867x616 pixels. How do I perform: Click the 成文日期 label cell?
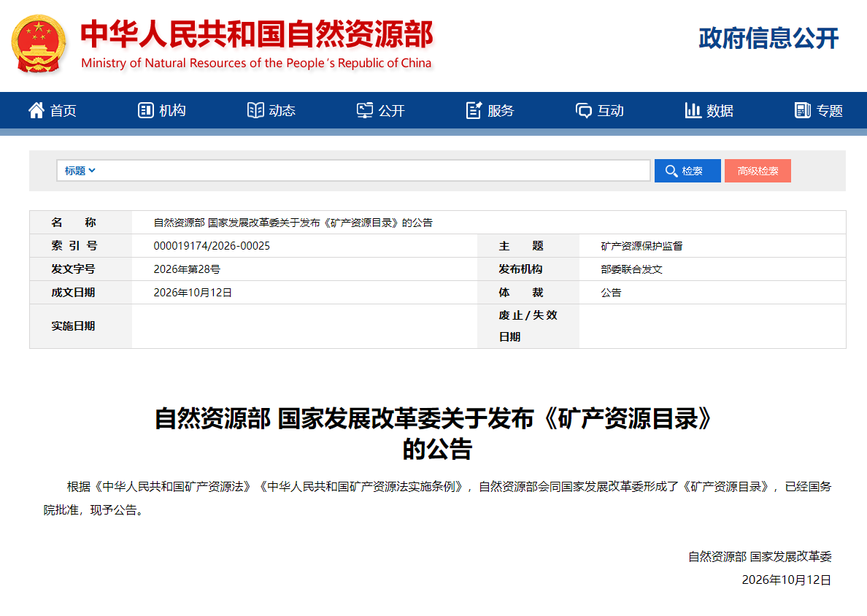(81, 293)
